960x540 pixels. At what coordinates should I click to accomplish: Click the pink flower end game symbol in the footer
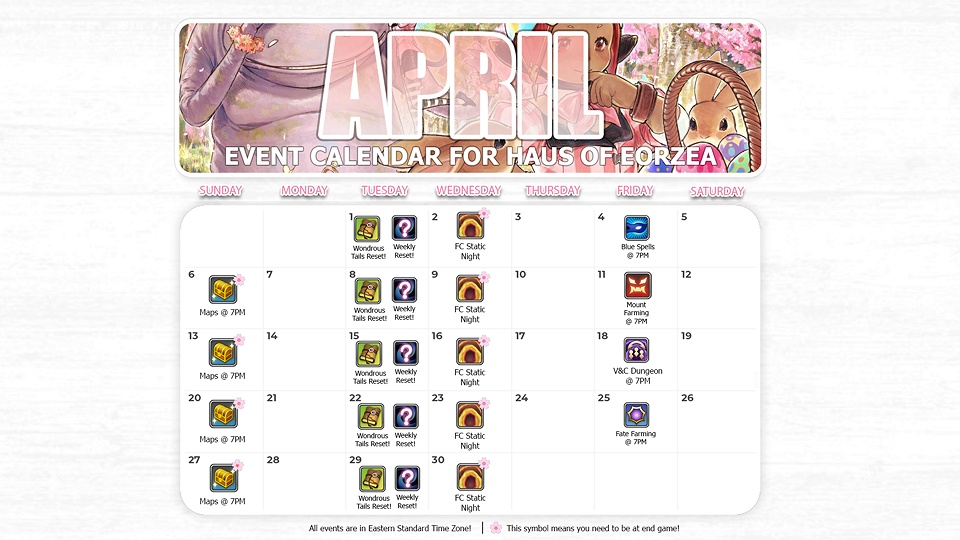[x=496, y=528]
